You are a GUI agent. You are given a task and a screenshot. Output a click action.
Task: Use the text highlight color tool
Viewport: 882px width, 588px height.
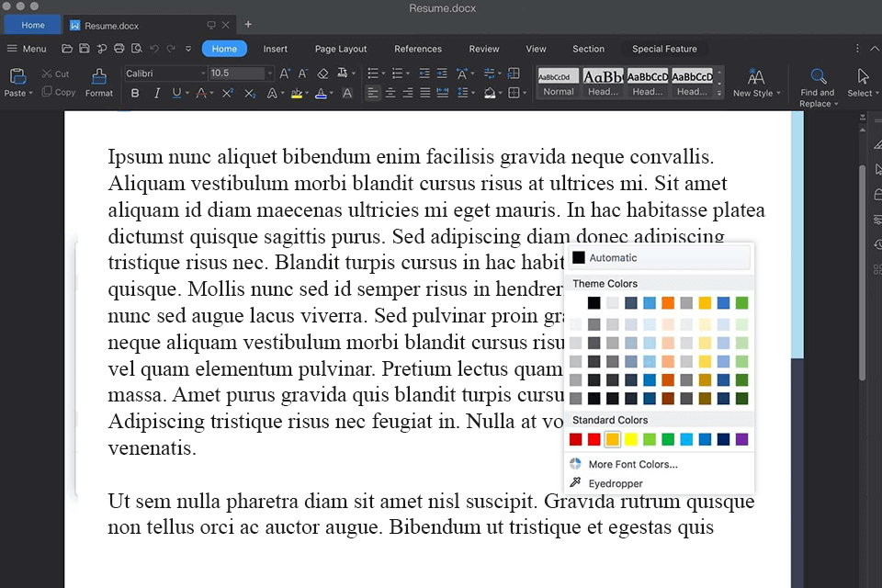pos(298,92)
